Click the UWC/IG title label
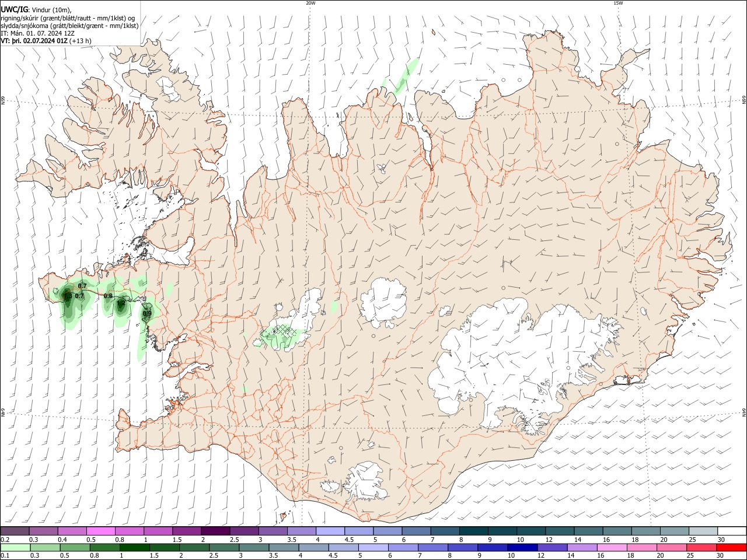This screenshot has height=560, width=747. (x=14, y=10)
